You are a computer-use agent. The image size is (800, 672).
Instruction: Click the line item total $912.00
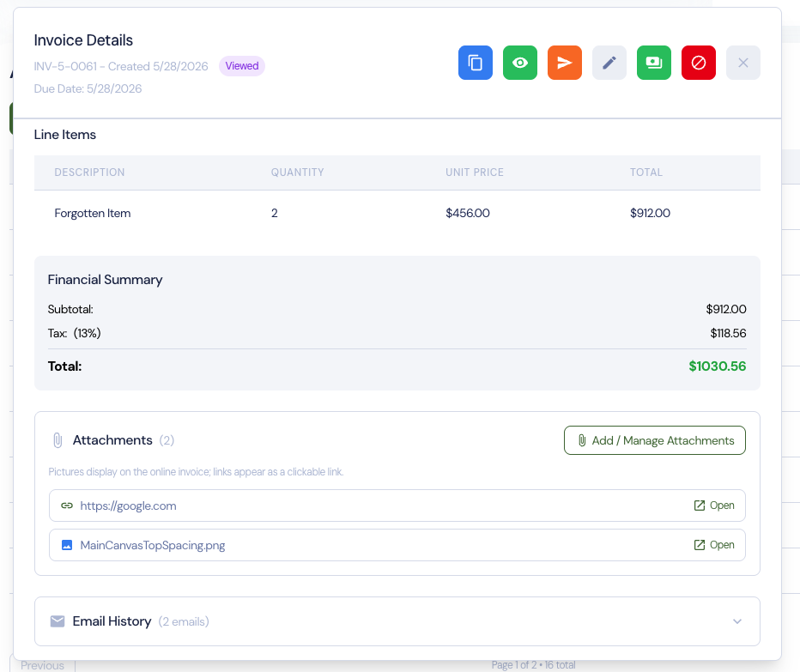point(650,214)
